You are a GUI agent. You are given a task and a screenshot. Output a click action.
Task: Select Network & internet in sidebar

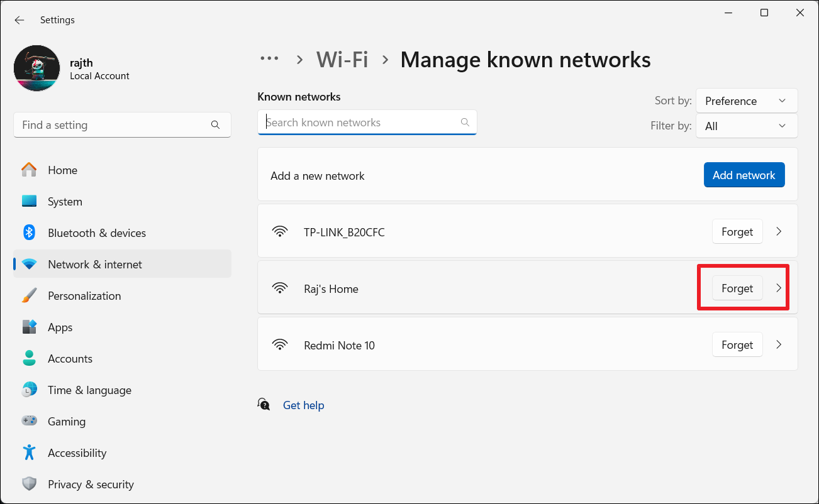pyautogui.click(x=95, y=265)
